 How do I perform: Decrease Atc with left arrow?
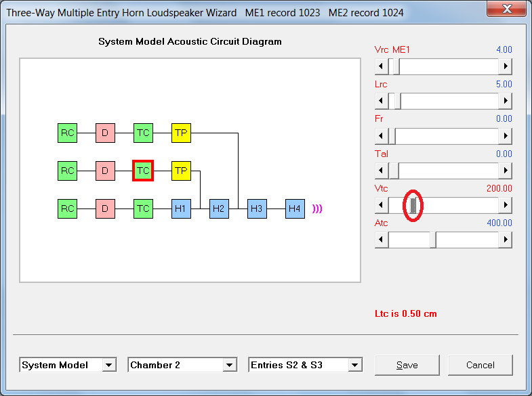[382, 240]
